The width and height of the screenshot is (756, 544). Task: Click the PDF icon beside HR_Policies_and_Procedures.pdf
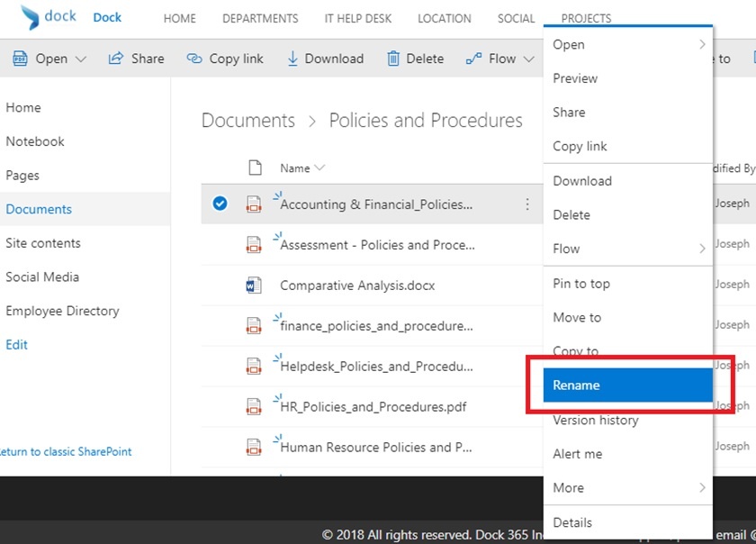pos(255,406)
